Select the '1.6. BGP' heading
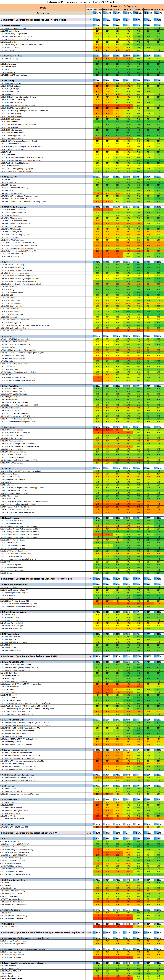Viewport: 164px width, 980px height. (x=43, y=262)
